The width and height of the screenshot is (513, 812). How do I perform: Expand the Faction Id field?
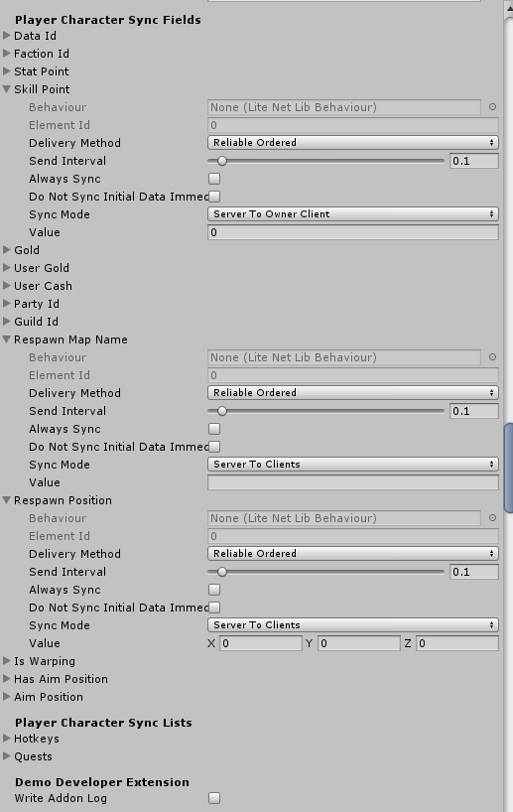(7, 54)
